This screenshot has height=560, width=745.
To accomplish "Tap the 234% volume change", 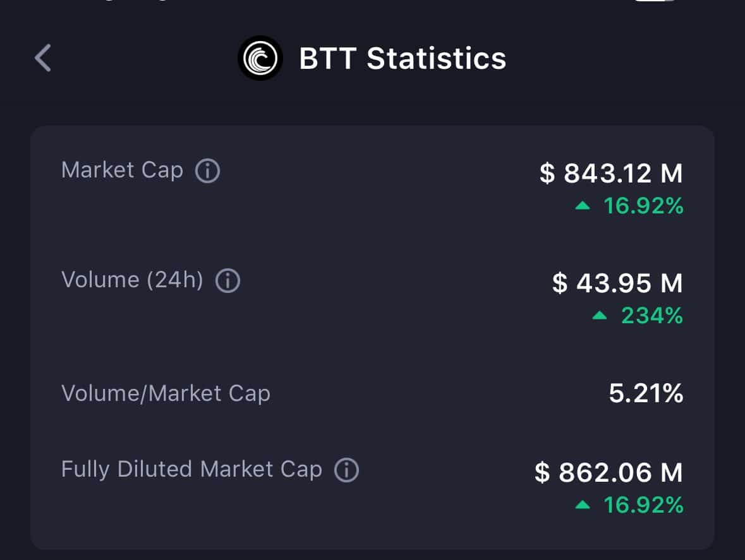I will click(x=651, y=316).
